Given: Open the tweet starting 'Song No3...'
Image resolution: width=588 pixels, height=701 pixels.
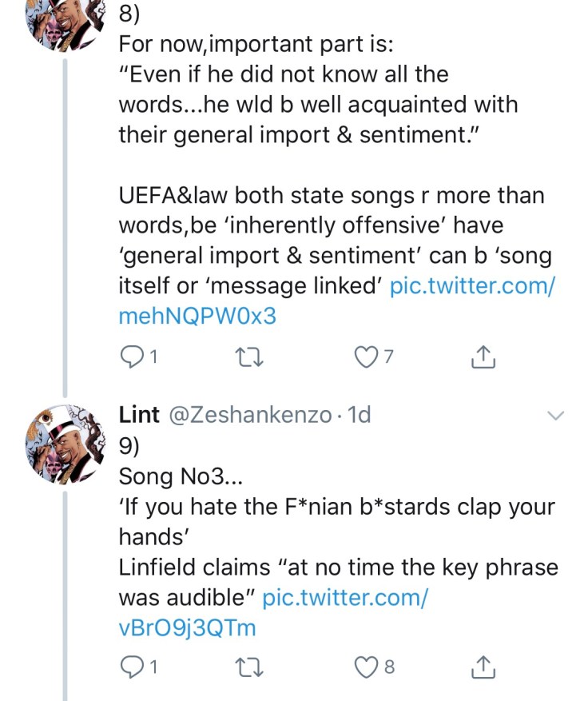Looking at the screenshot, I should [x=183, y=476].
